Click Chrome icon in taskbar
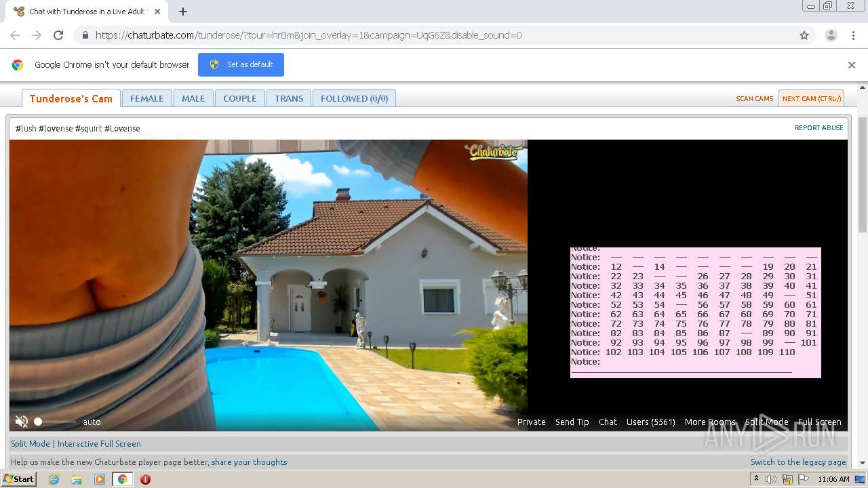This screenshot has width=868, height=488. [122, 479]
